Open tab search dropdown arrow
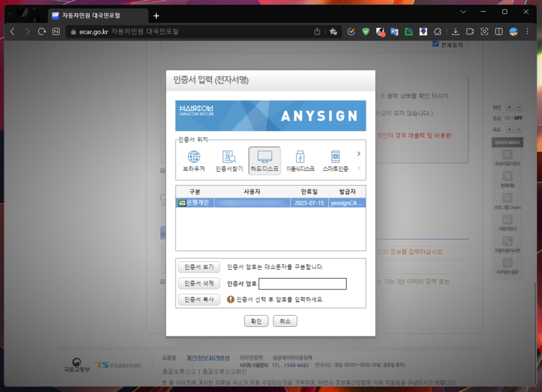Screen dimensions: 542x392 click(463, 12)
